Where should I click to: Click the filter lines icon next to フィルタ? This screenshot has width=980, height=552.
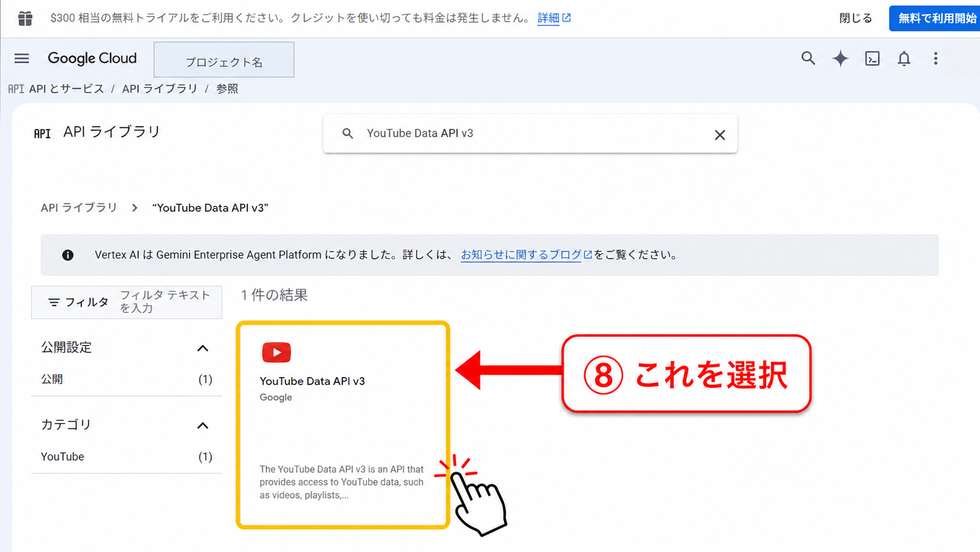(54, 302)
